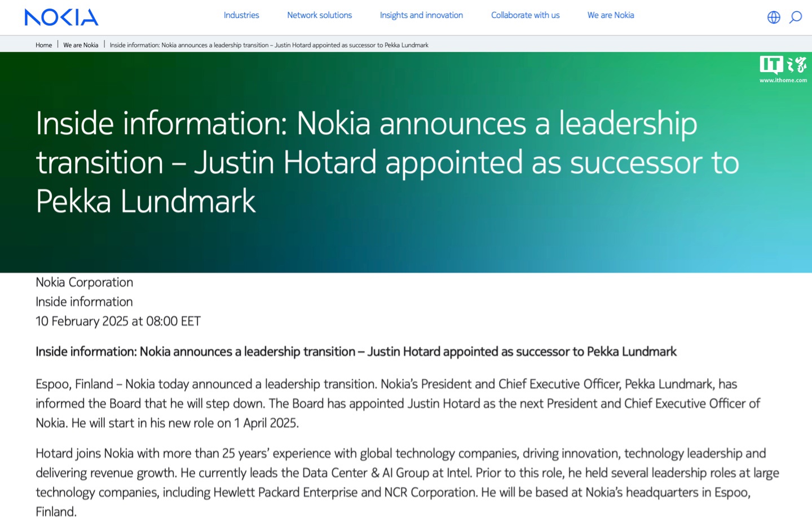
Task: Click the Nokia logo
Action: coord(61,17)
